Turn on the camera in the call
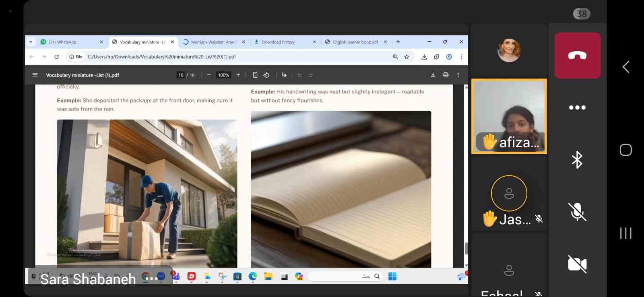This screenshot has width=644, height=297. pyautogui.click(x=577, y=264)
